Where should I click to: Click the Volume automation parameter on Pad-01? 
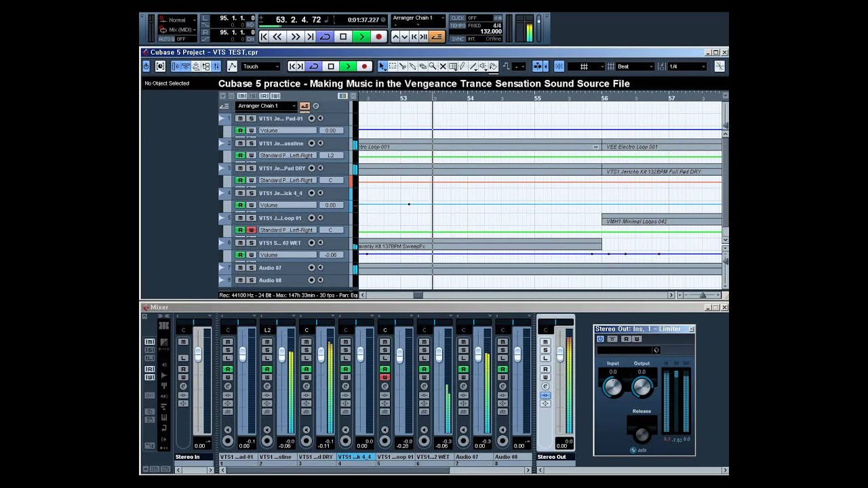coord(288,130)
